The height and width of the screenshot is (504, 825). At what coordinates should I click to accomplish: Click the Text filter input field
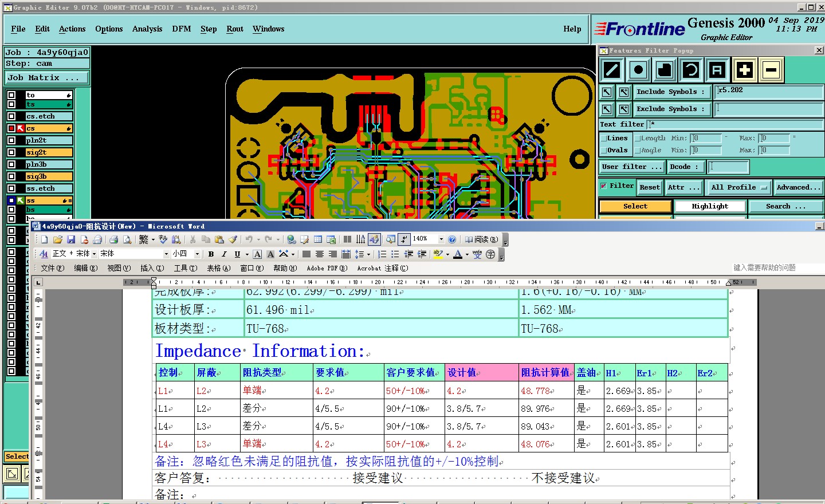point(735,124)
